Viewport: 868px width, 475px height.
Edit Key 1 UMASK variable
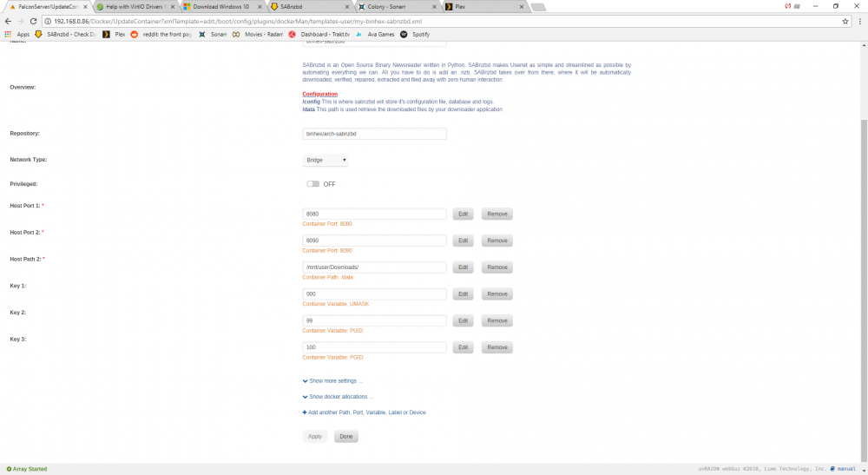click(463, 294)
